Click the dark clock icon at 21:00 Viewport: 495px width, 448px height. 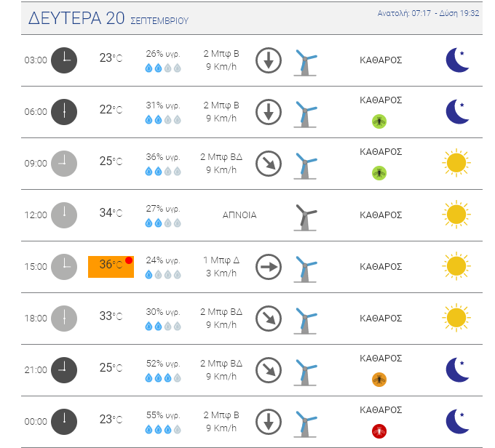click(x=64, y=370)
